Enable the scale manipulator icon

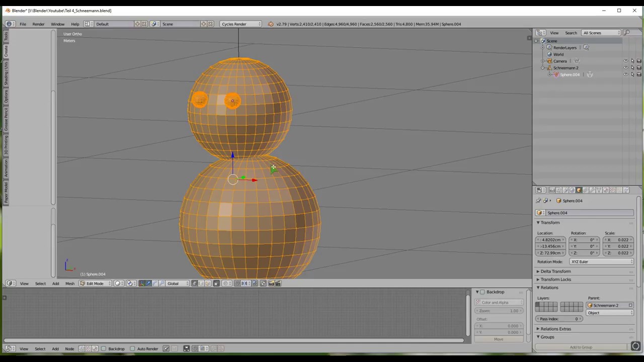coord(162,284)
